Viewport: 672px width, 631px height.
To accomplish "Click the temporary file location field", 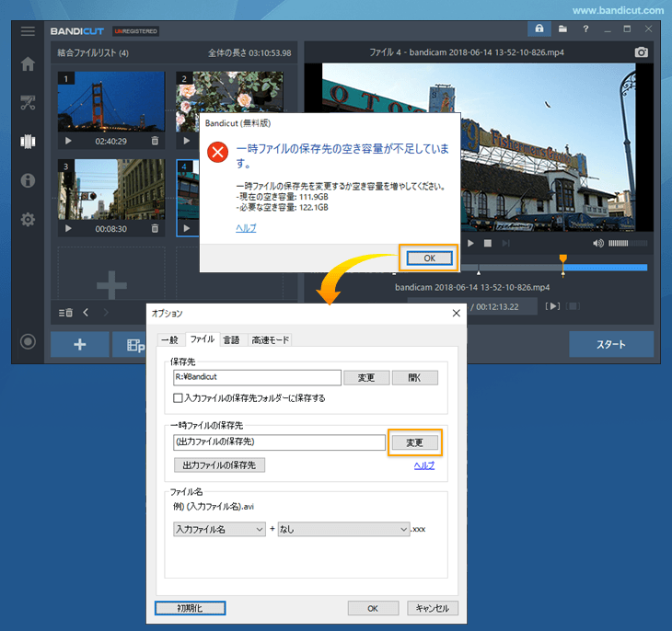I will pos(279,442).
